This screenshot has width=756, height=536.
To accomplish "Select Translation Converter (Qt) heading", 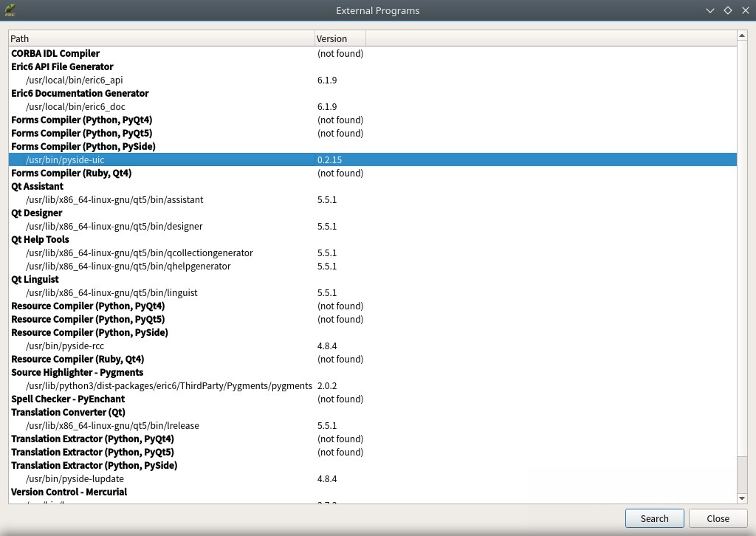I will pos(373,413).
